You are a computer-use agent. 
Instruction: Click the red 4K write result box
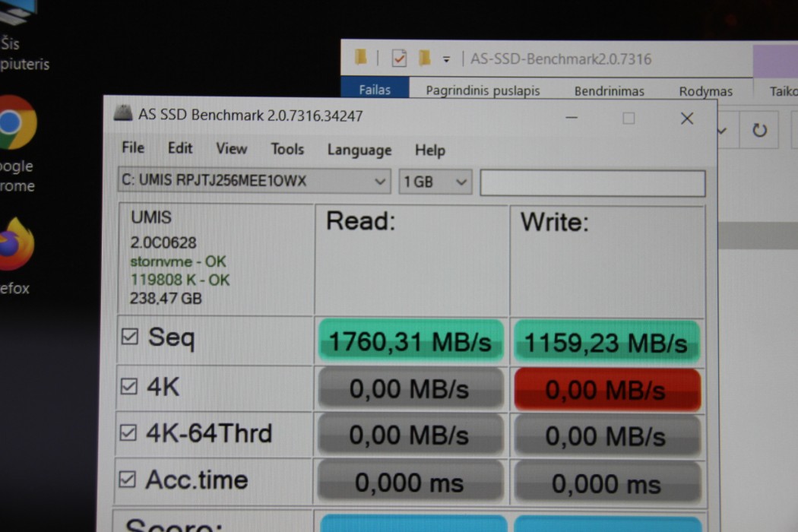click(x=607, y=389)
